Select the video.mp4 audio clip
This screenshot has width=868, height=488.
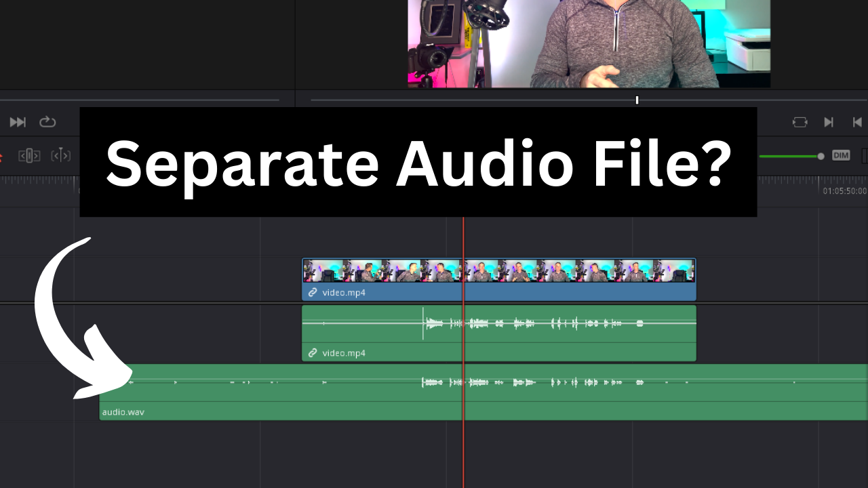pos(499,333)
